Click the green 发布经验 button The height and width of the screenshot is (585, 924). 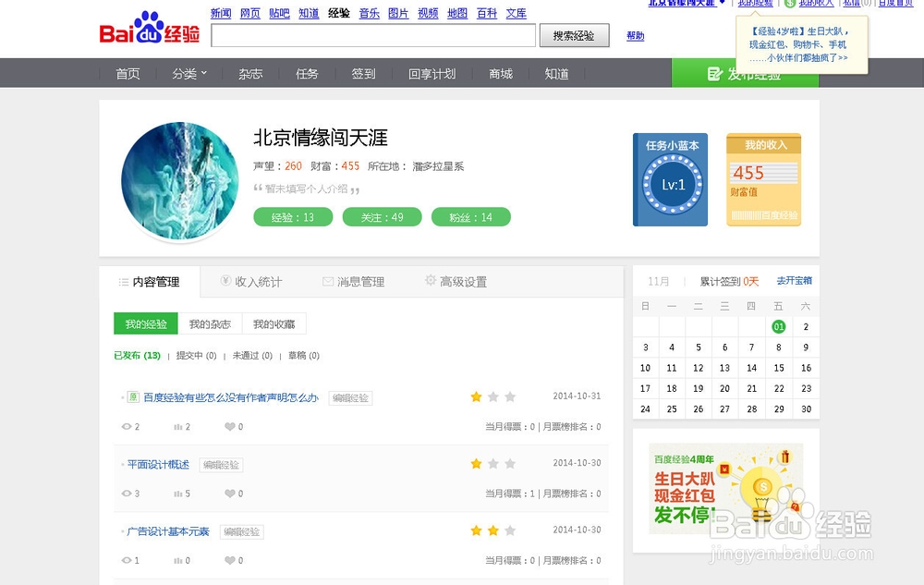[x=745, y=73]
